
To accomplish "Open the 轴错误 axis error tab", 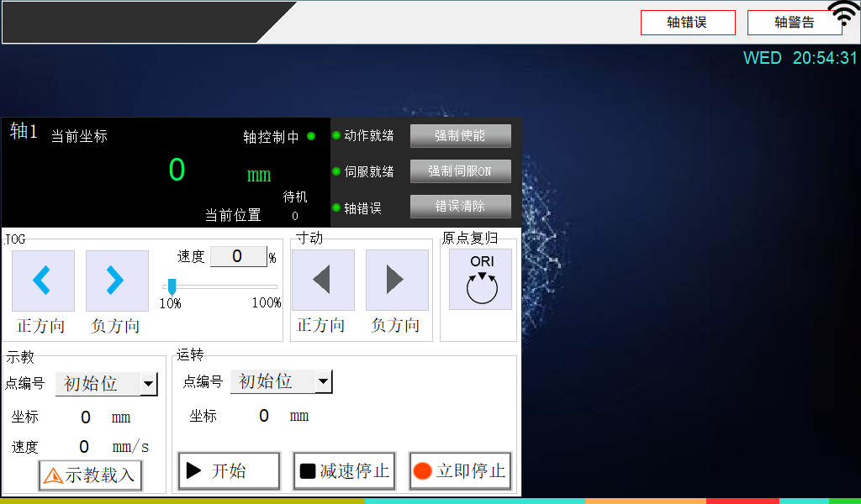I will 687,23.
